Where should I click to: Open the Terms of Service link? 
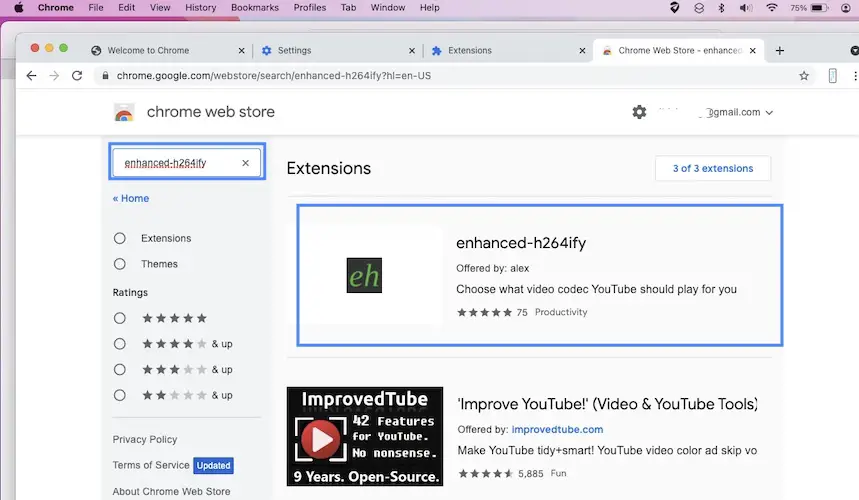(x=151, y=465)
